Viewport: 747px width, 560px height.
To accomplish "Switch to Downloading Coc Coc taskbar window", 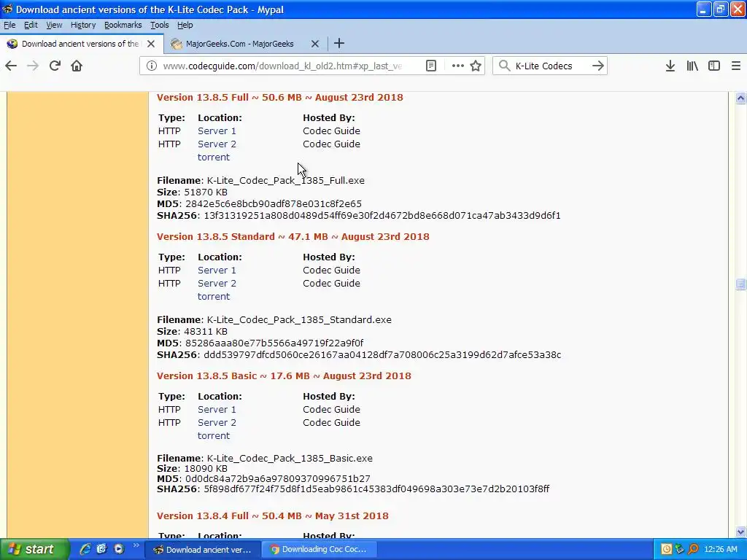I will click(320, 550).
